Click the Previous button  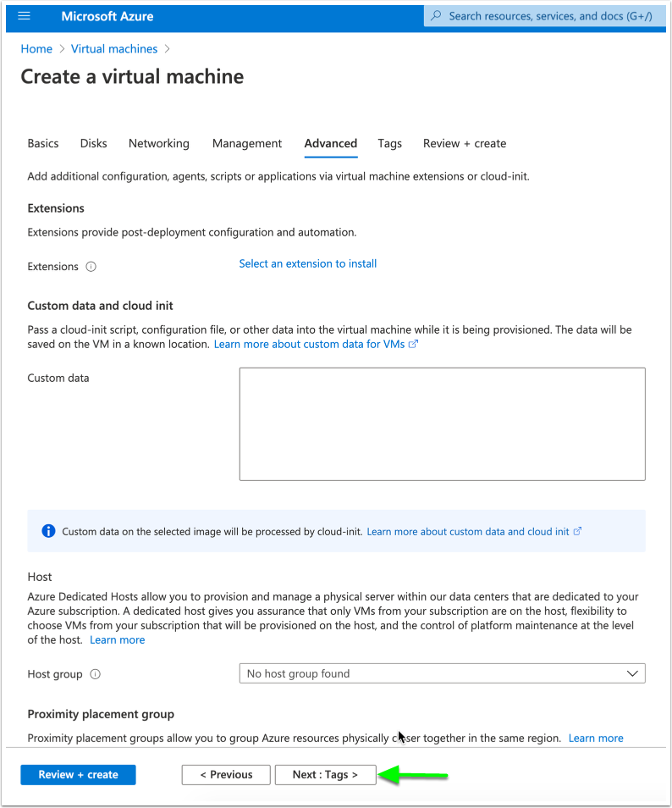(226, 774)
